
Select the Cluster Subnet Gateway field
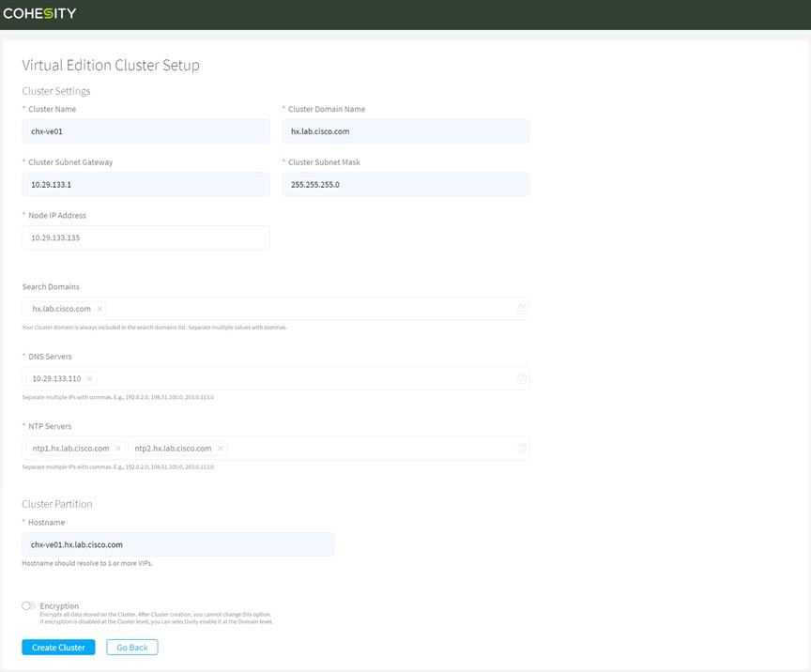(x=145, y=184)
